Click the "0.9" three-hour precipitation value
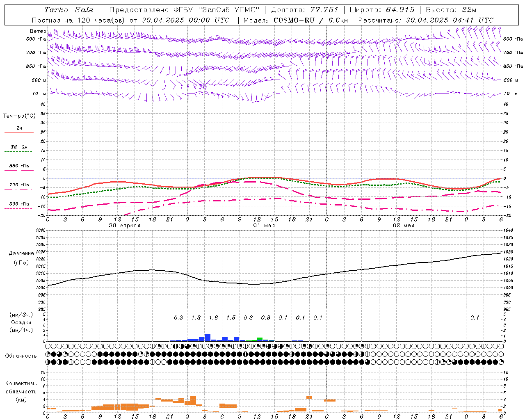 tap(266, 318)
